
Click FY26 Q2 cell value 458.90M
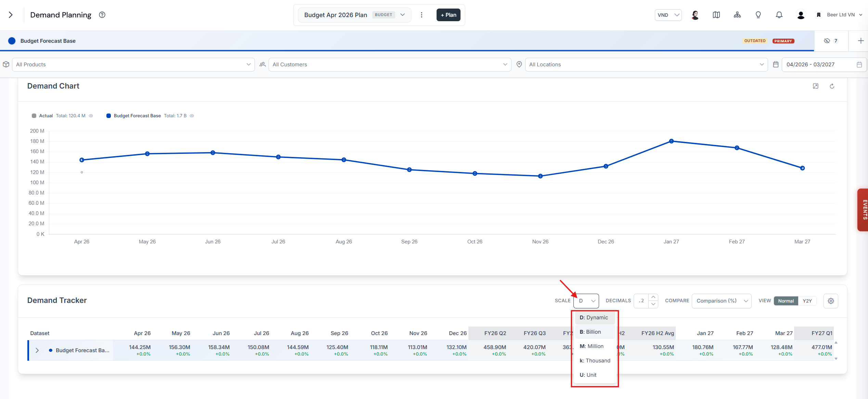tap(495, 347)
